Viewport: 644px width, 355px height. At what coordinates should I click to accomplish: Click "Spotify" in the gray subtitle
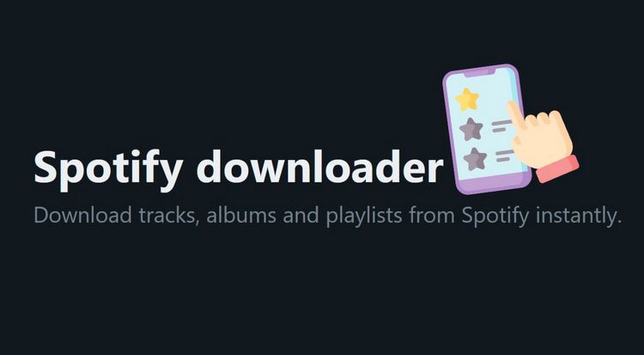(495, 217)
